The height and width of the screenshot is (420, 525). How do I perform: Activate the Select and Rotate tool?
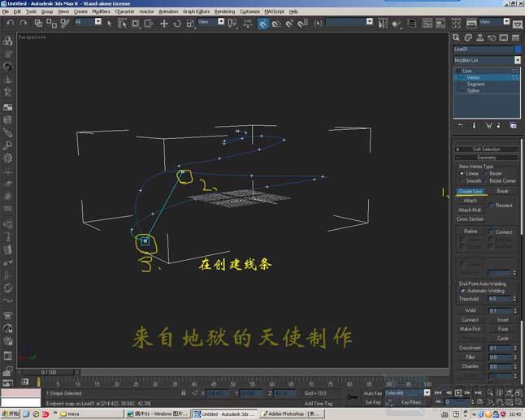(x=177, y=24)
